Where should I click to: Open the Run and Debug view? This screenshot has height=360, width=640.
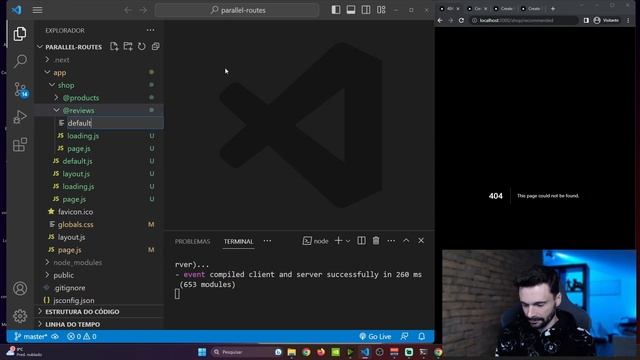20,117
